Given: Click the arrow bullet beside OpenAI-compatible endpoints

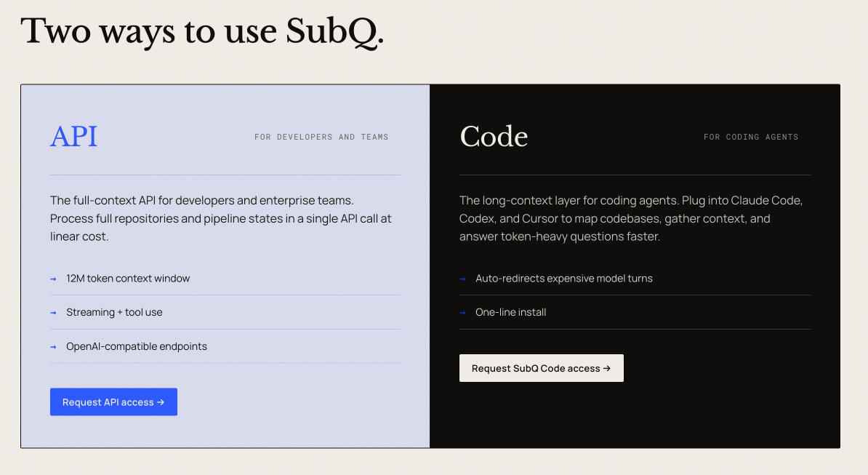Looking at the screenshot, I should coord(53,347).
